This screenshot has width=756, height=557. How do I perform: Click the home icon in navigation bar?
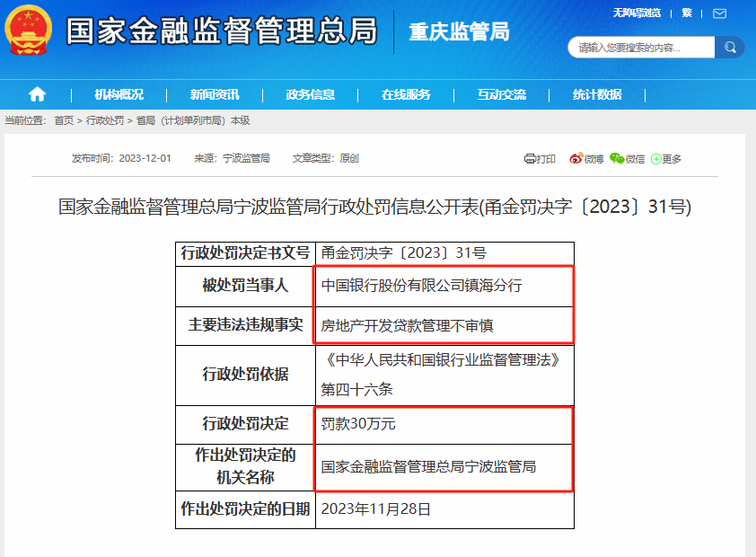click(37, 94)
